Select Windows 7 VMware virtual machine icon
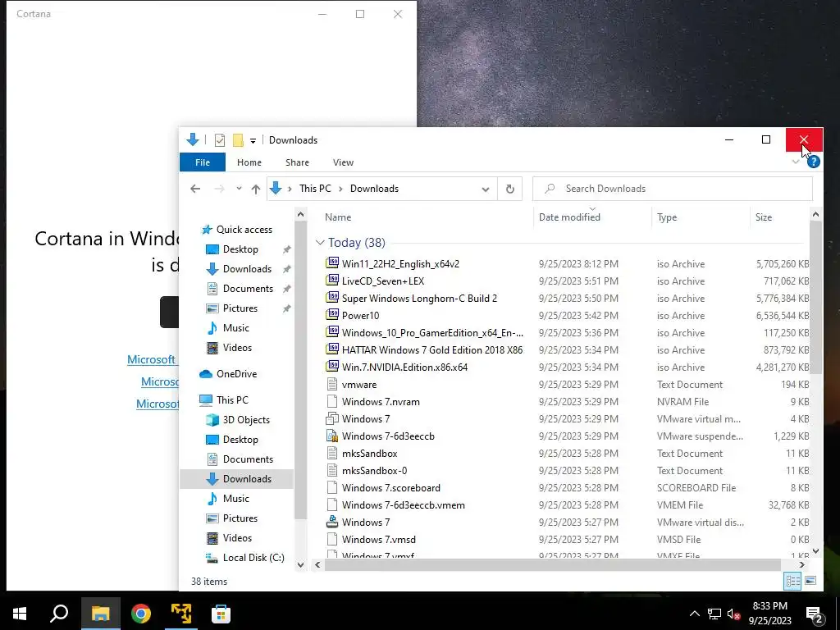Viewport: 840px width, 630px height. click(333, 418)
